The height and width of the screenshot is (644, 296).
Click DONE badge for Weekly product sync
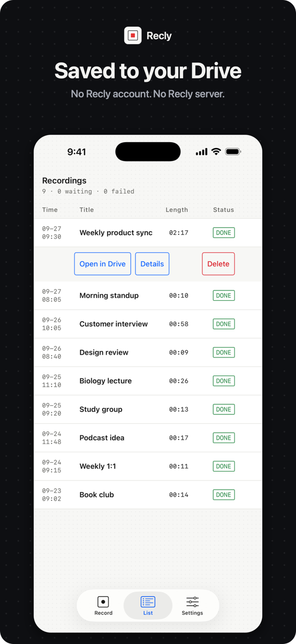(224, 233)
